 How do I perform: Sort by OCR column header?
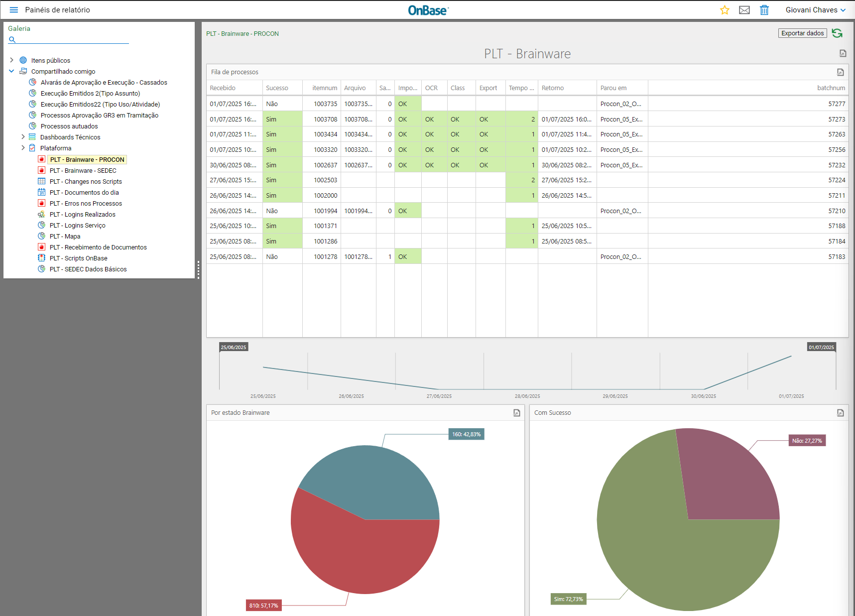434,88
